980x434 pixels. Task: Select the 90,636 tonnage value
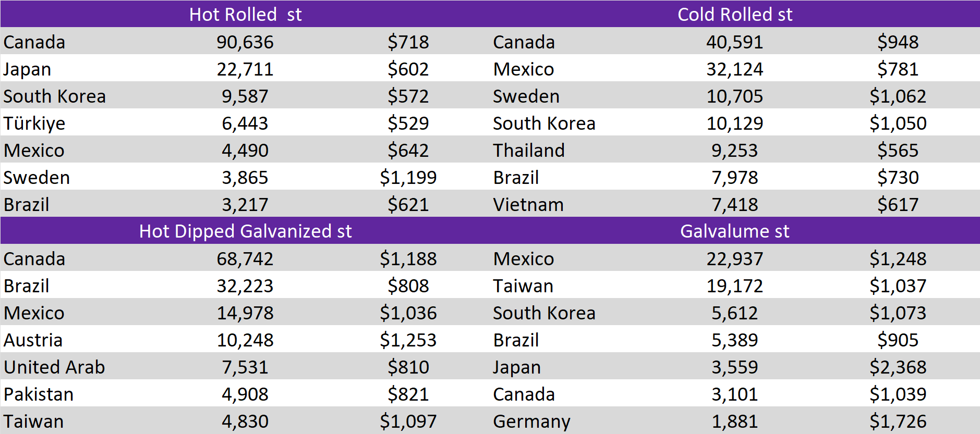click(245, 42)
